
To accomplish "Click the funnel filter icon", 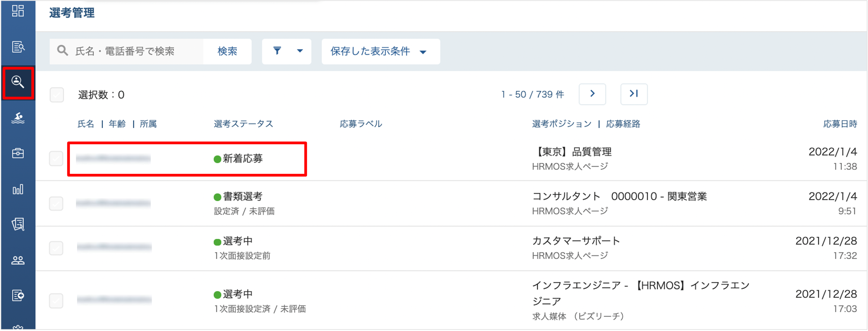I will pos(277,51).
